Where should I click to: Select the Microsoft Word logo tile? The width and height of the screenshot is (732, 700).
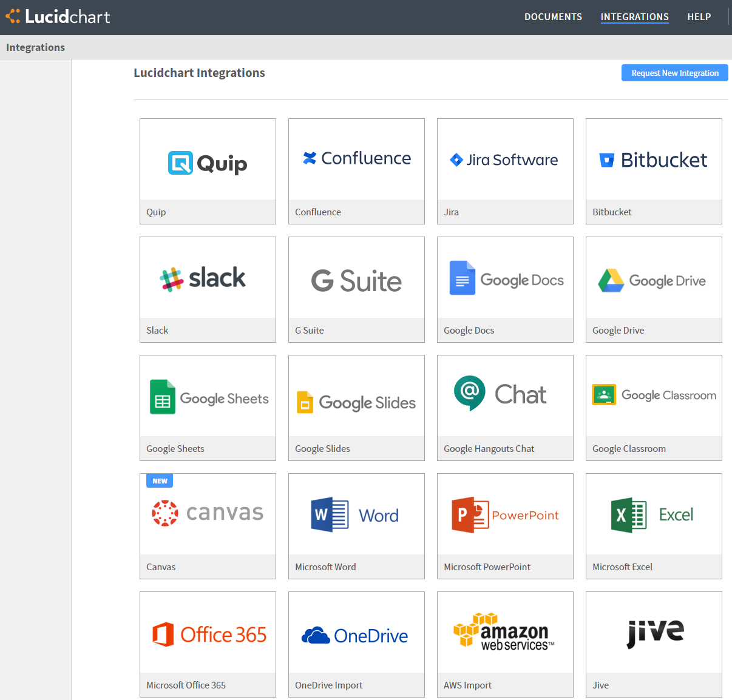pos(356,515)
